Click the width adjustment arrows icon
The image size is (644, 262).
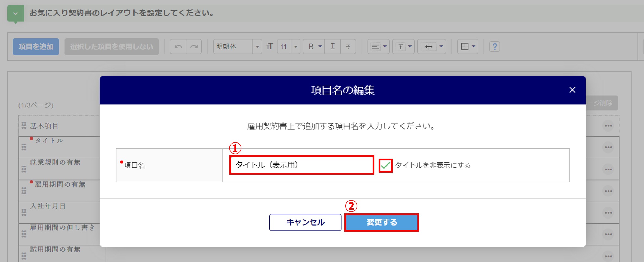coord(428,47)
